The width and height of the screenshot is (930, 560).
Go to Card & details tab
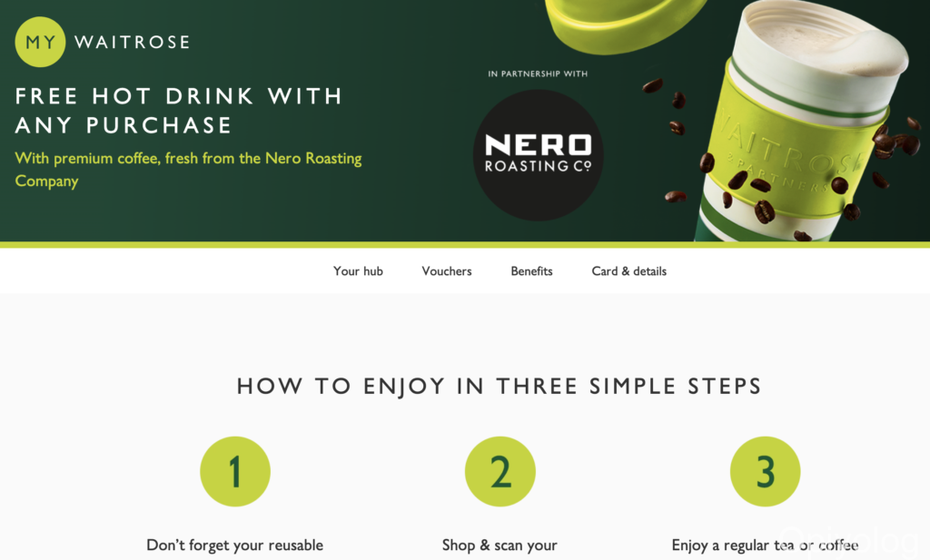(x=628, y=270)
